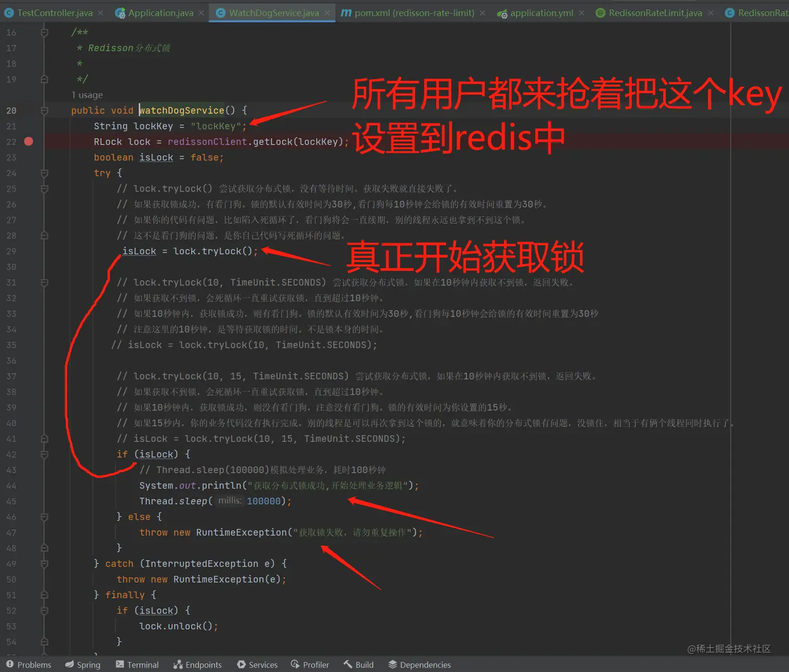This screenshot has height=672, width=789.
Task: Collapse the try block at line 24
Action: [44, 173]
